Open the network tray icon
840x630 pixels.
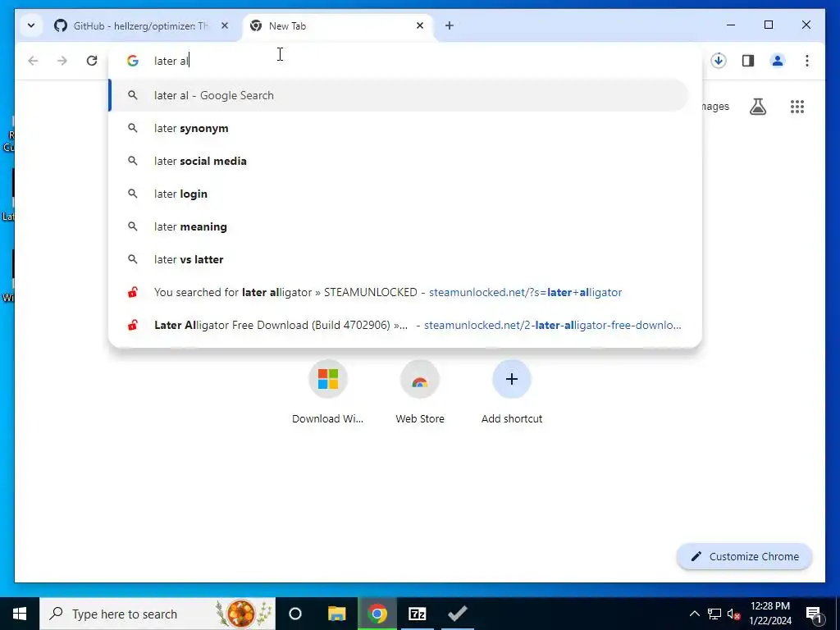pos(714,614)
